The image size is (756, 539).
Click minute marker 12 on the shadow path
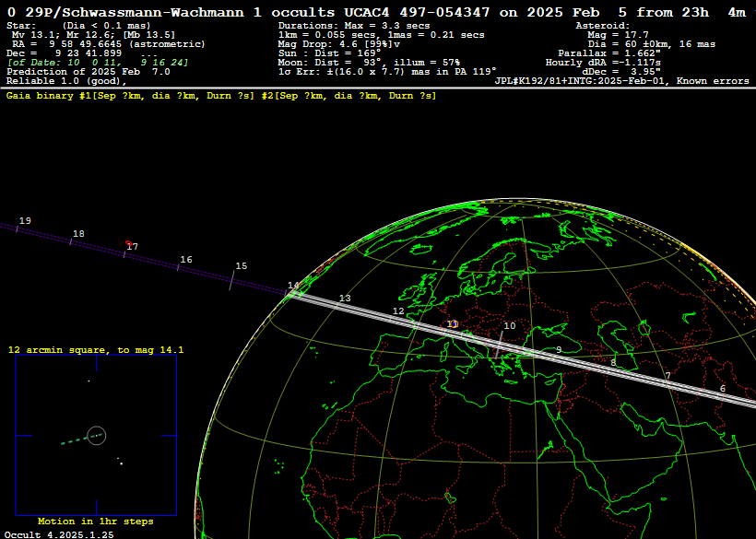coord(398,311)
